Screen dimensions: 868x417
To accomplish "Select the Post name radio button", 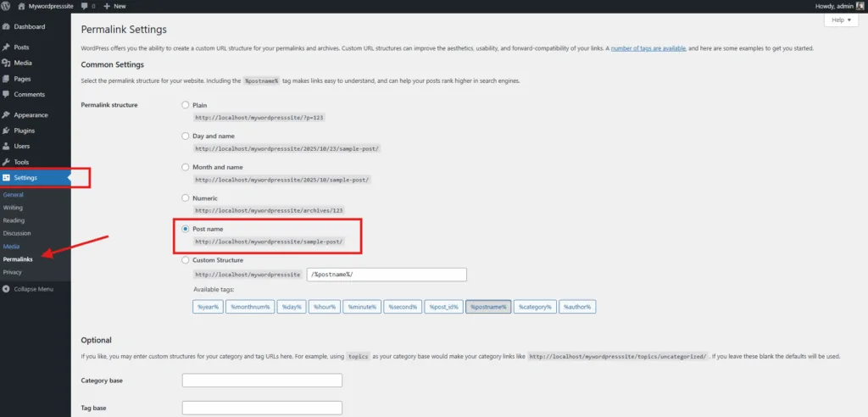I will 186,229.
